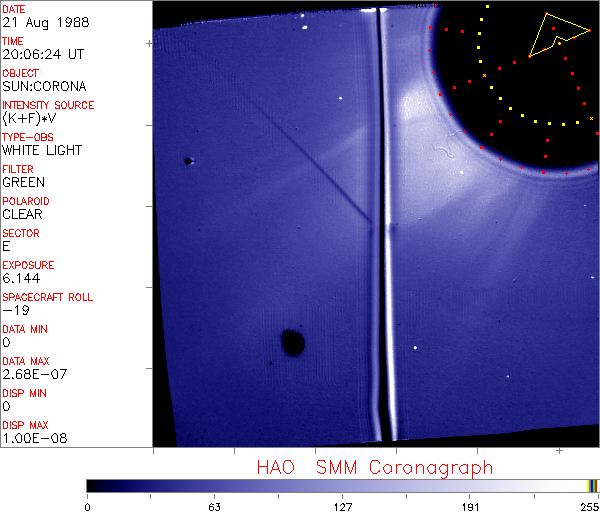Click the DISP MIN label

pyautogui.click(x=24, y=393)
